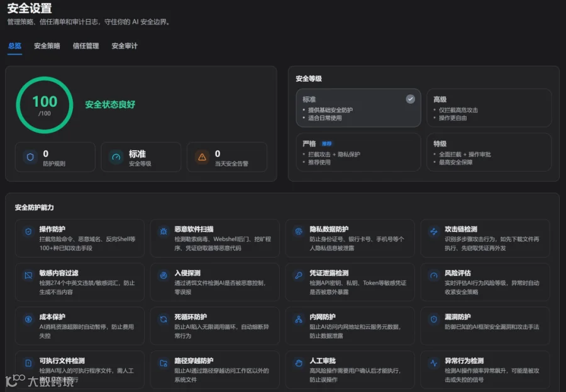
Task: Click the 死循环防护 refresh icon
Action: 164,319
